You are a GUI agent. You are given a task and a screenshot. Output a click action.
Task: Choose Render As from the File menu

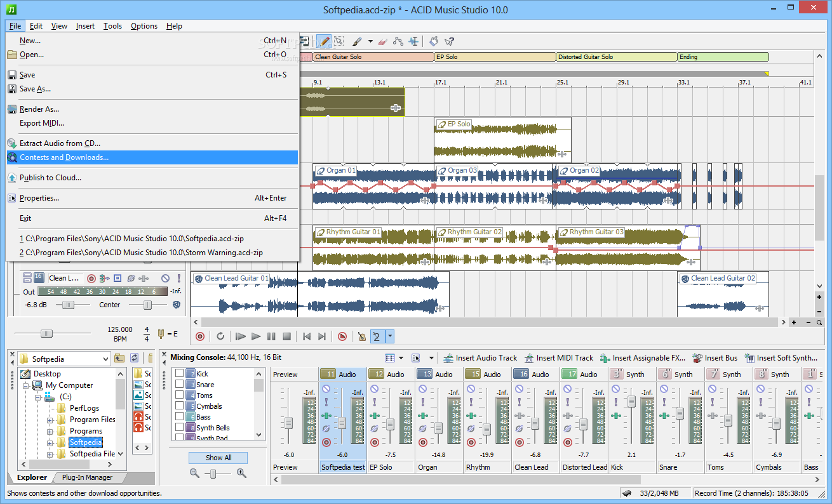(152, 109)
